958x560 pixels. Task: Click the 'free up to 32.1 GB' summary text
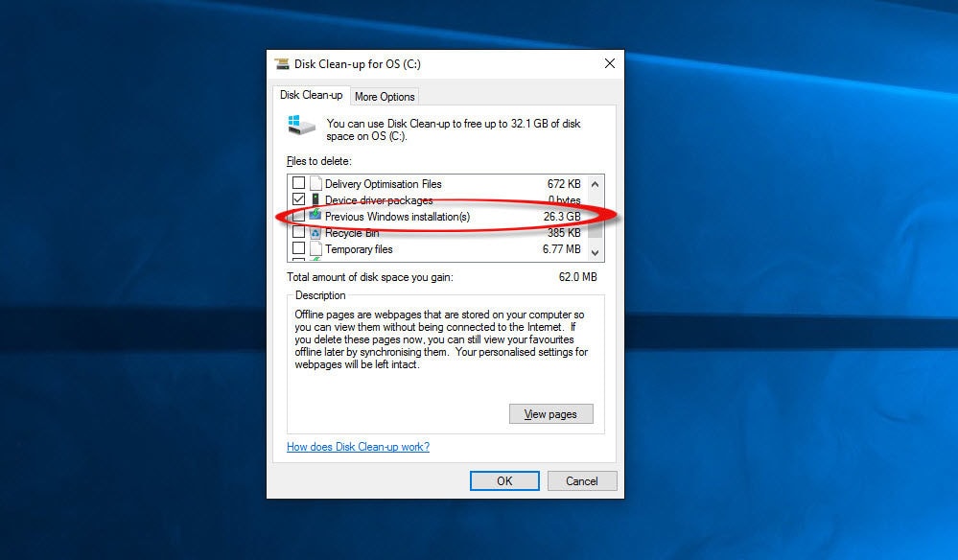pyautogui.click(x=506, y=124)
